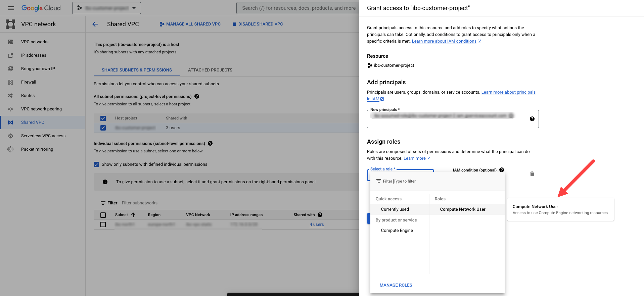
Task: Toggle the Host project header checkbox
Action: click(103, 118)
